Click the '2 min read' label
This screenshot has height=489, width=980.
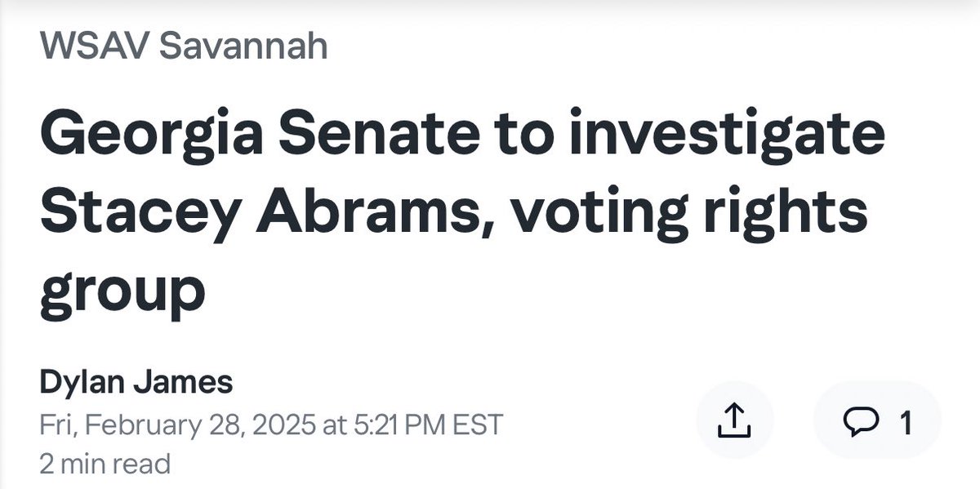[x=105, y=465]
